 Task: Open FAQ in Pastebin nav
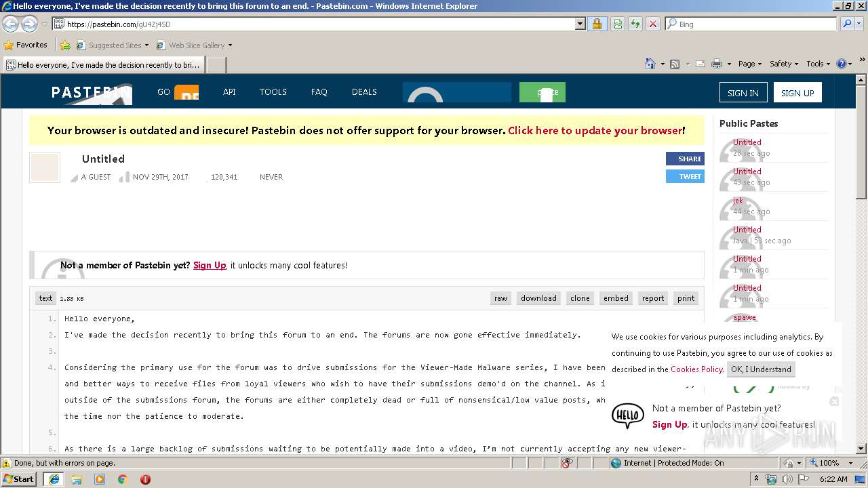319,92
